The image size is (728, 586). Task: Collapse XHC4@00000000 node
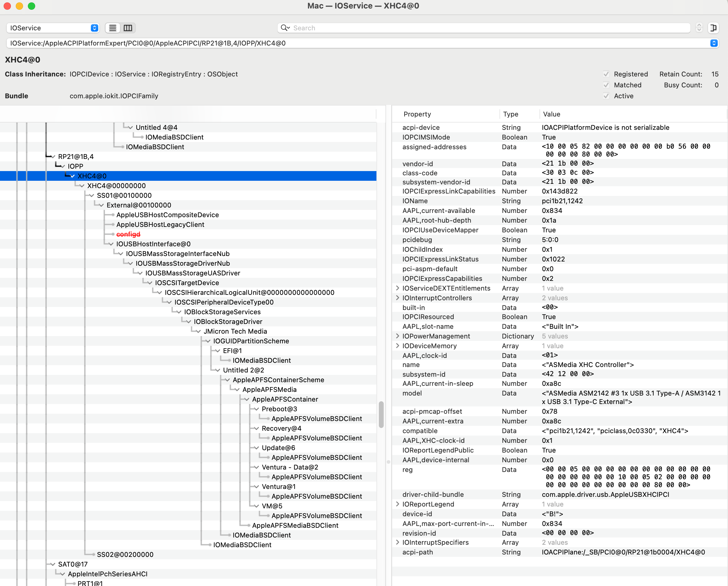[x=82, y=186]
